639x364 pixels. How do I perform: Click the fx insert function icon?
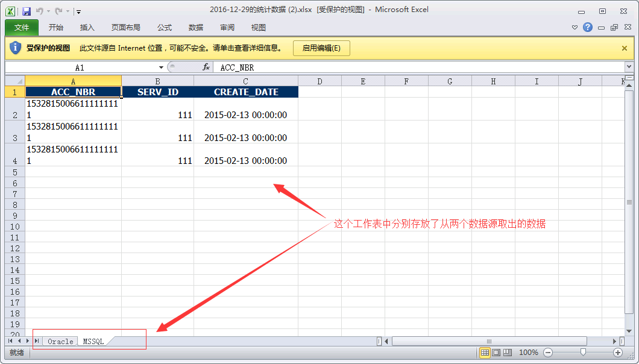pos(206,67)
